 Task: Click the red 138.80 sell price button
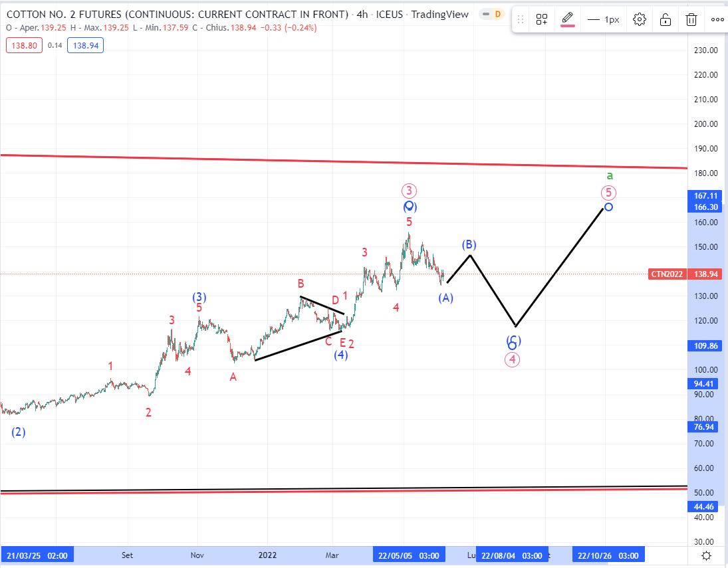coord(24,45)
